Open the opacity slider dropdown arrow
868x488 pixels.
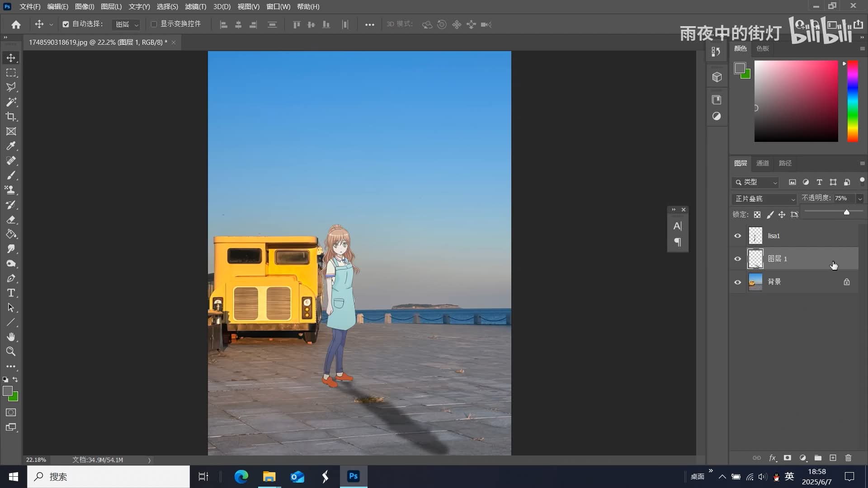860,199
